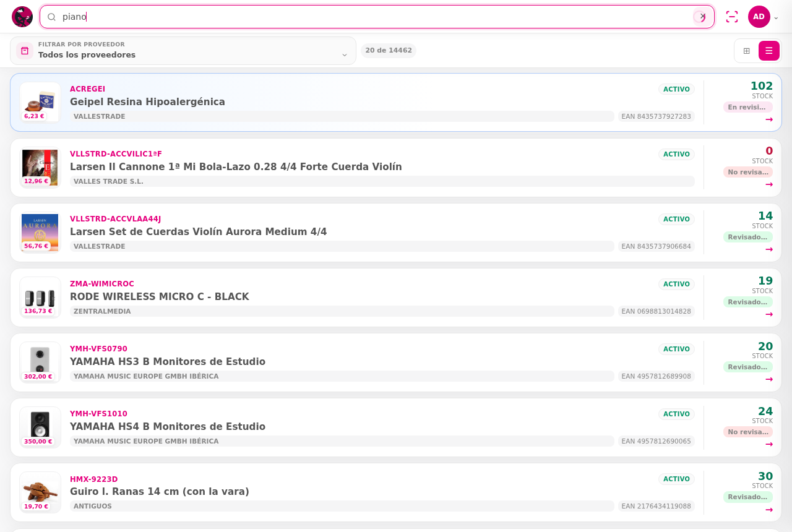
Task: Click the "Revisado…" status on RODE row
Action: coord(748,302)
